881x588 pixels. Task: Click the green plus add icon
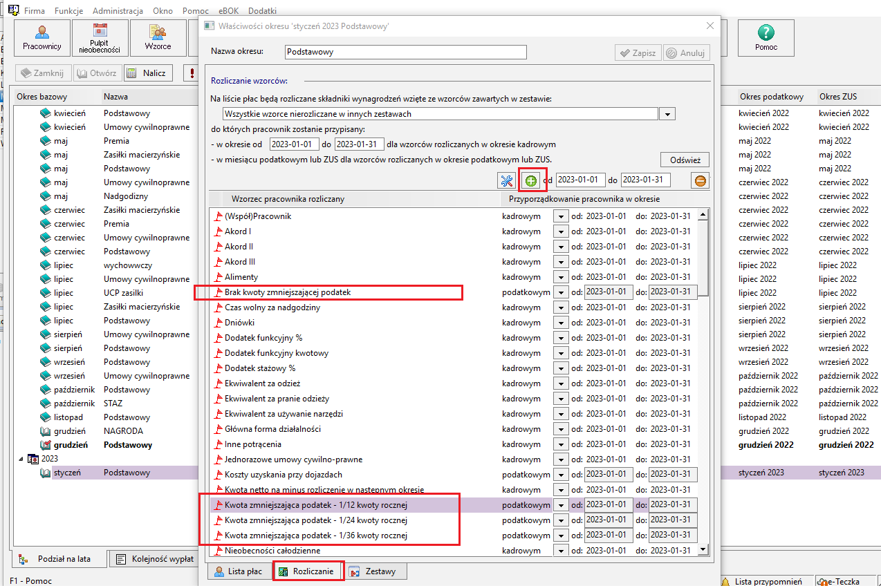point(530,180)
